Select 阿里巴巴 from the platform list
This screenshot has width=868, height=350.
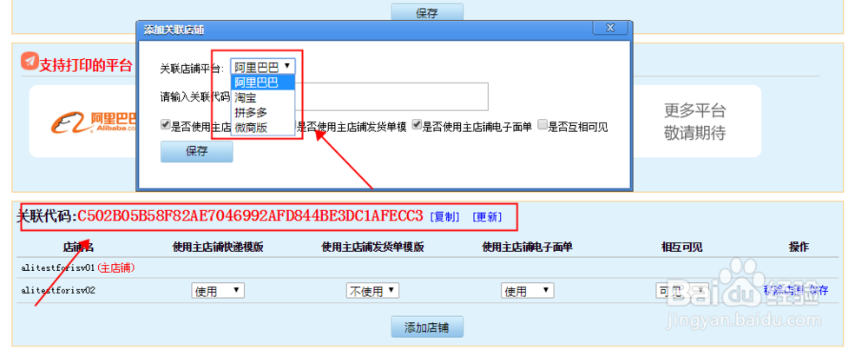click(263, 83)
